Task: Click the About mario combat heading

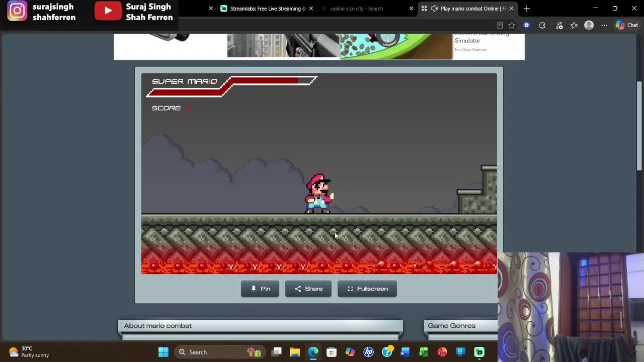Action: coord(158,326)
